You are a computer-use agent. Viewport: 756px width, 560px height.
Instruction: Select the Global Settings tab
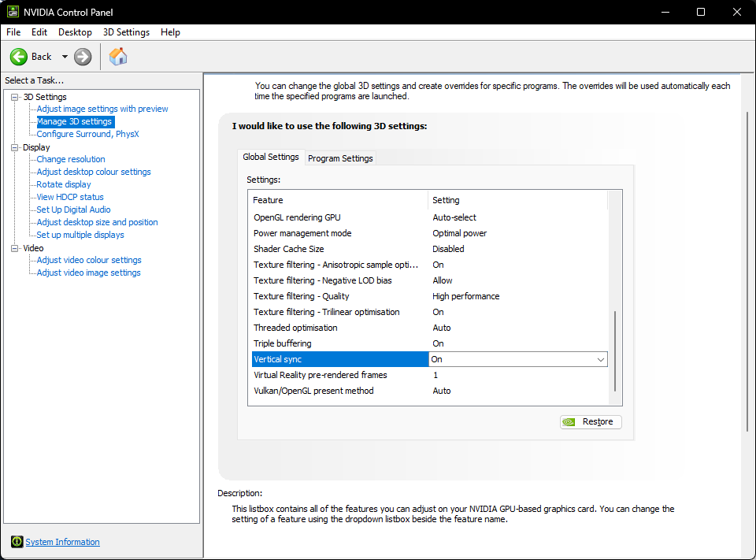[271, 157]
